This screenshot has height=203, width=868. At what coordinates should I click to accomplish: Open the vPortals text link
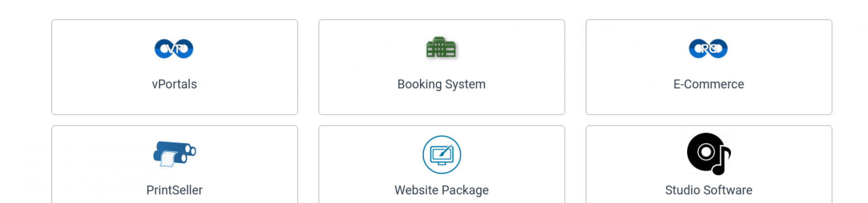pos(175,84)
